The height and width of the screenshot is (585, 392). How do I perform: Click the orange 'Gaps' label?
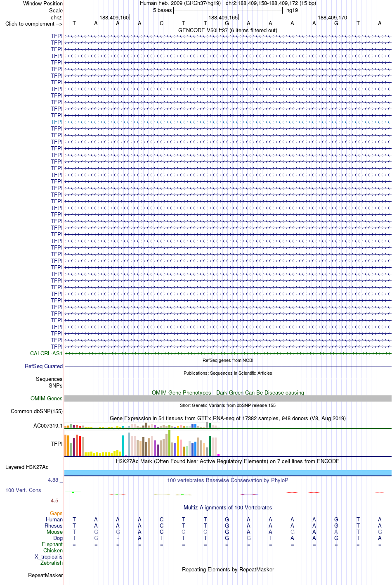click(56, 513)
